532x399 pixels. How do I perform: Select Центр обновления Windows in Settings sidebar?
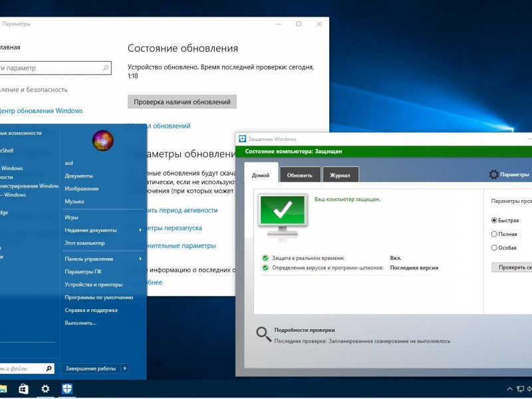[41, 111]
